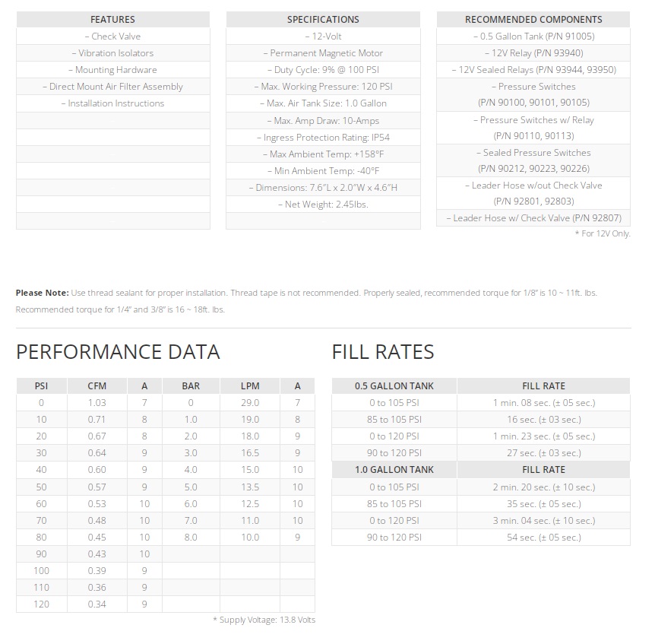The width and height of the screenshot is (655, 644).
Task: Click the SPECIFICATIONS table header
Action: click(323, 20)
